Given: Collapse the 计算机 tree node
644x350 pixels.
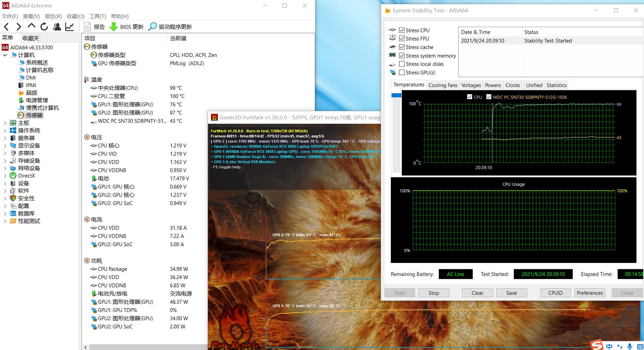Looking at the screenshot, I should point(5,55).
